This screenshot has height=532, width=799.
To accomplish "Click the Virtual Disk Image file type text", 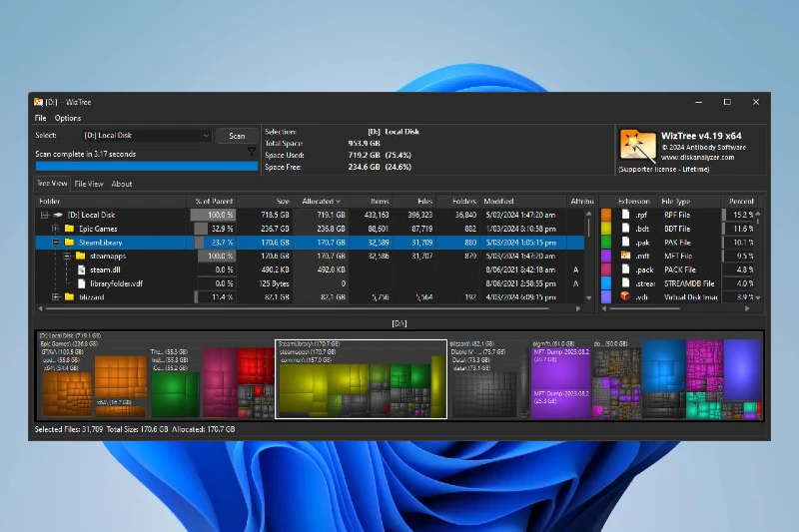I will (x=690, y=296).
